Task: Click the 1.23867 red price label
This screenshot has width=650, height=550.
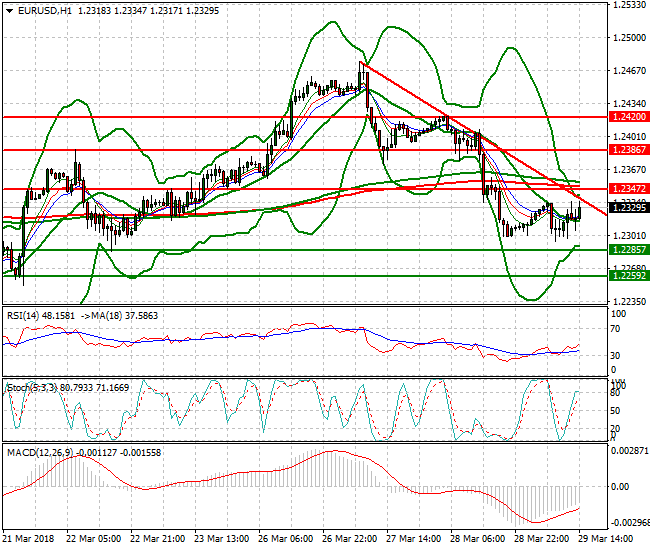Action: [629, 150]
